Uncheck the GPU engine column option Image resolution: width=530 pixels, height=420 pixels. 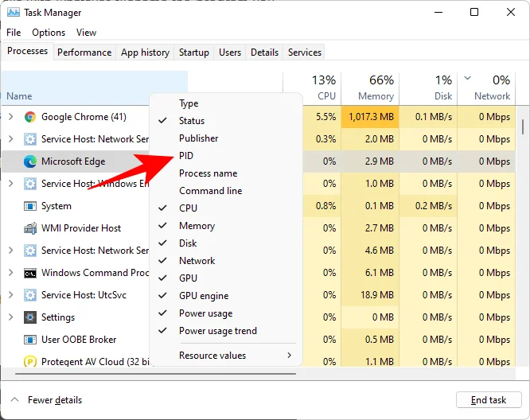(162, 296)
